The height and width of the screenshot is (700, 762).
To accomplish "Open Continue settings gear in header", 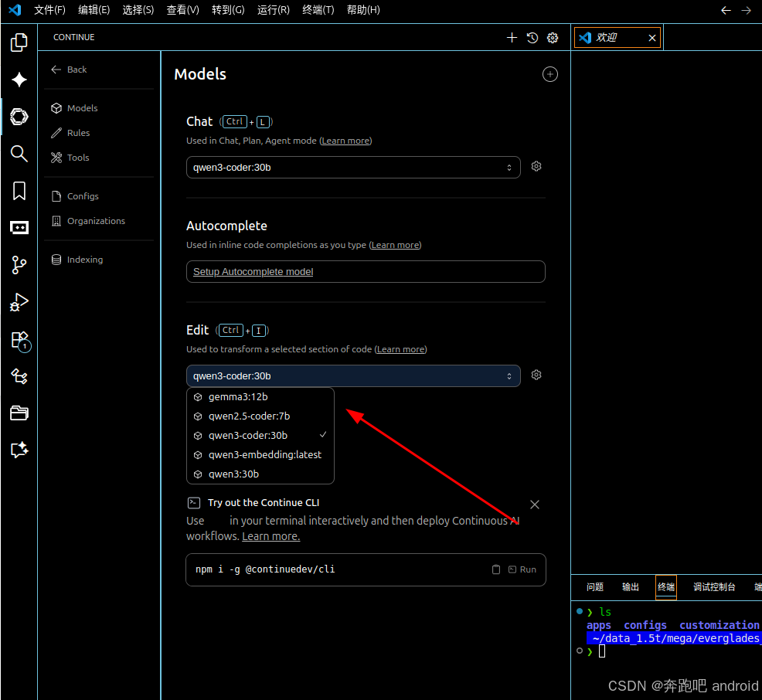I will point(553,37).
